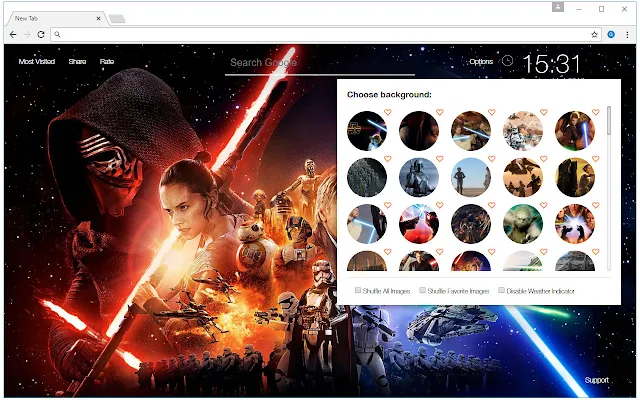Image resolution: width=640 pixels, height=400 pixels.
Task: Select the gray army formation thumbnail
Action: coord(367,178)
